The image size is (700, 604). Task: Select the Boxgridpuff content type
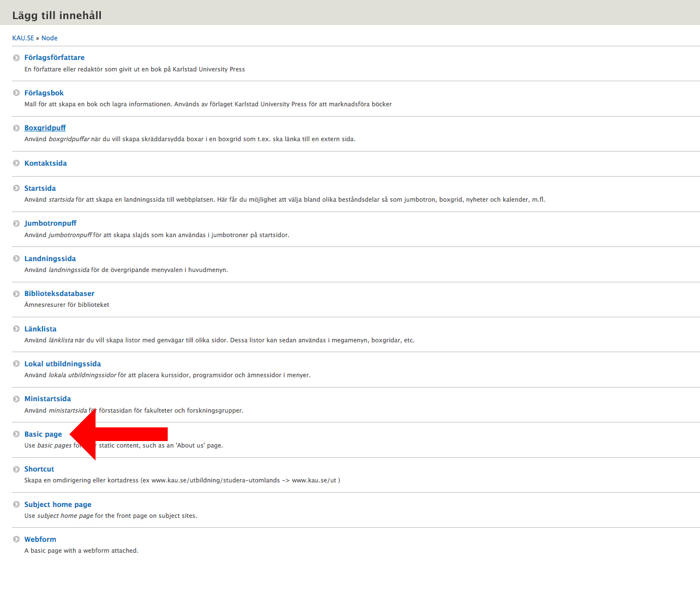45,128
